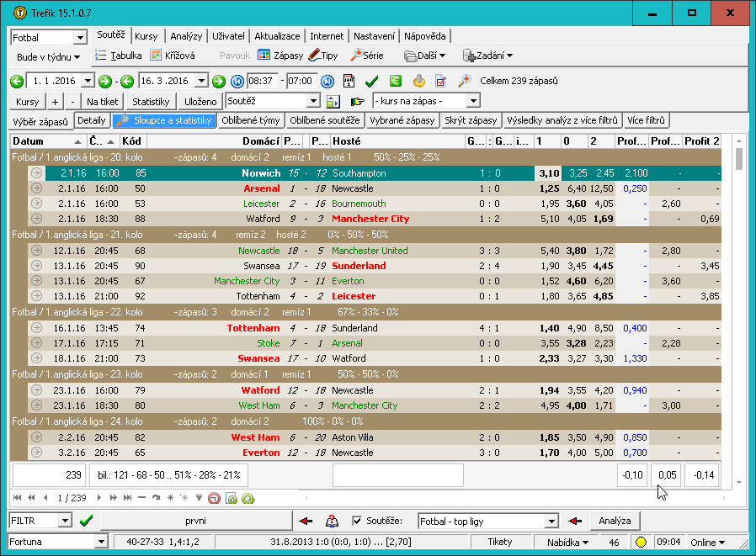
Task: Click the green back arrow before the 16.3.2016 date
Action: tap(127, 81)
